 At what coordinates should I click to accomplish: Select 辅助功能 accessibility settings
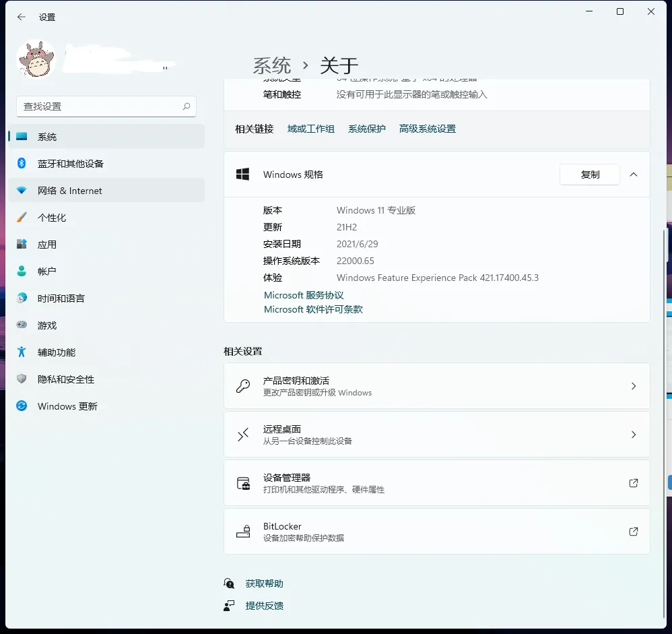tap(57, 352)
